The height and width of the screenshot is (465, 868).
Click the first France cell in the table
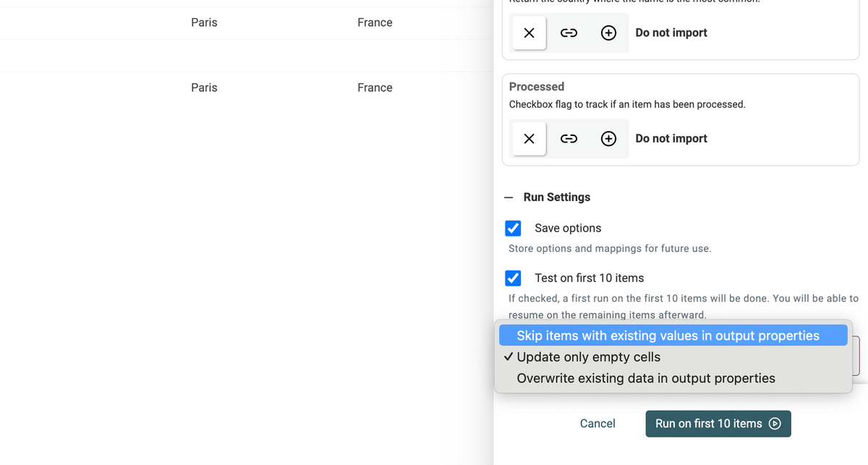[375, 22]
